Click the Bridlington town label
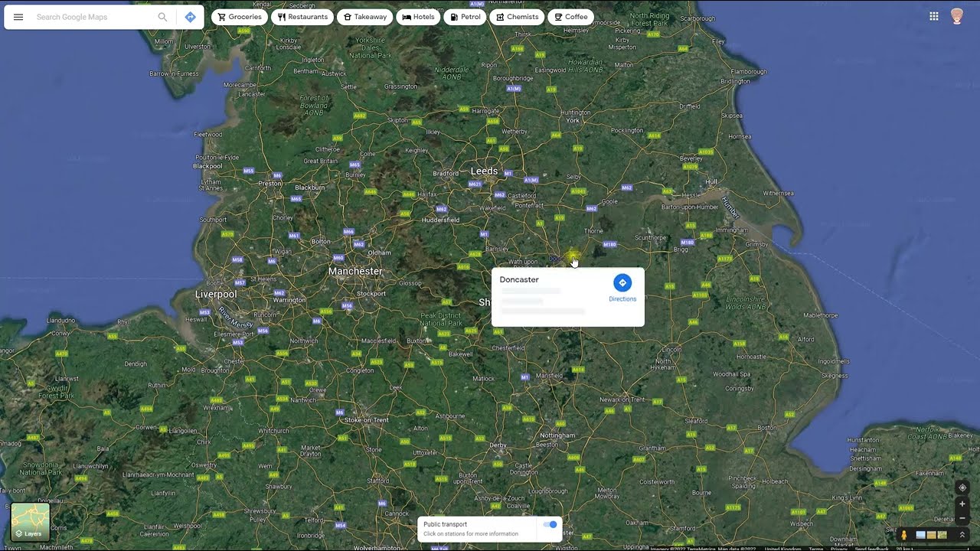 [736, 82]
